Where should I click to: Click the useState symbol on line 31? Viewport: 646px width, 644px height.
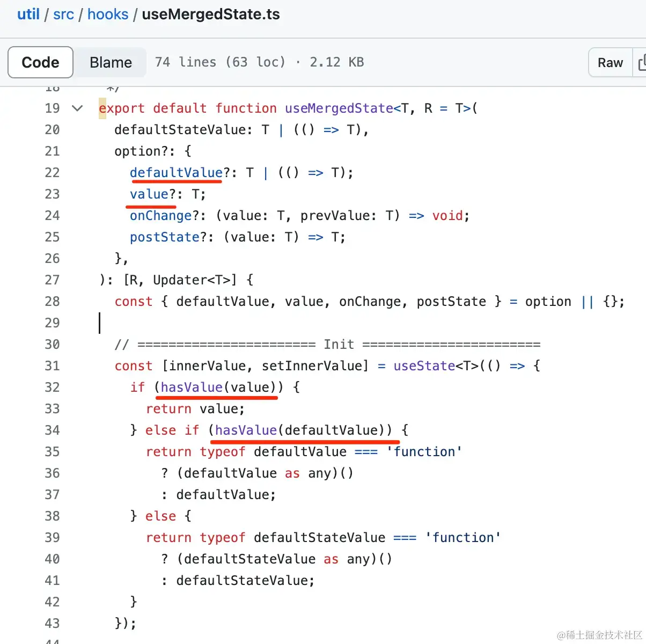[x=424, y=366]
